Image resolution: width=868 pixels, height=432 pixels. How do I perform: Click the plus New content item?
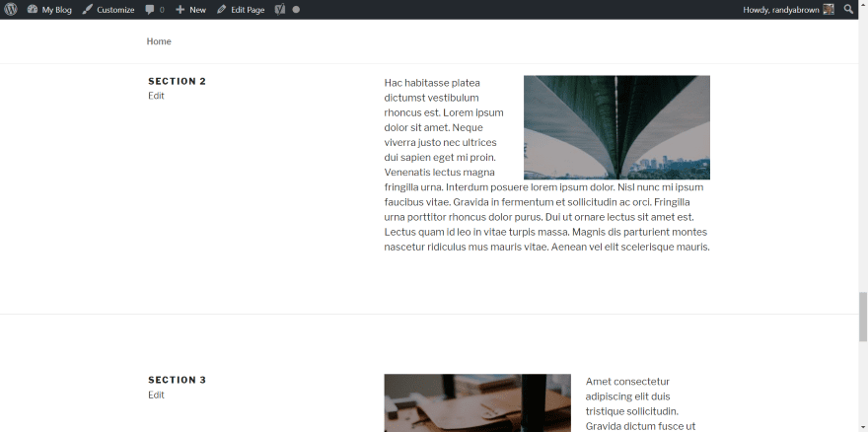coord(190,10)
